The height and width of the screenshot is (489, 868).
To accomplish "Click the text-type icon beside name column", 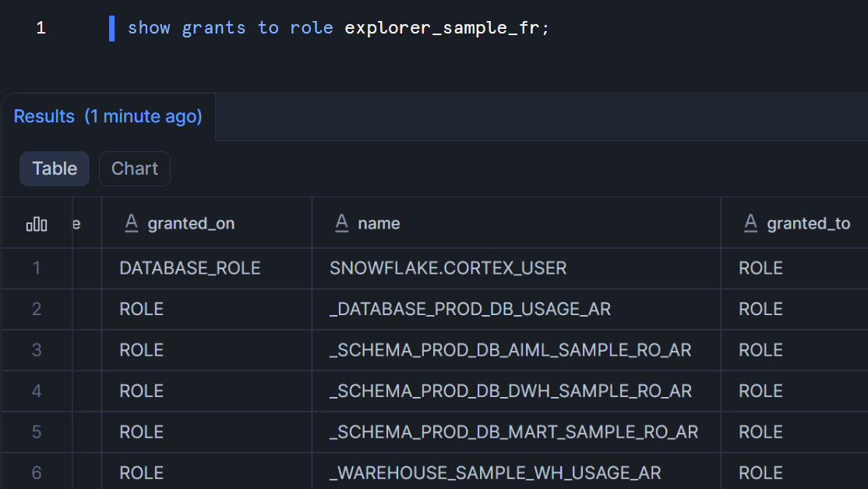I will [x=341, y=224].
